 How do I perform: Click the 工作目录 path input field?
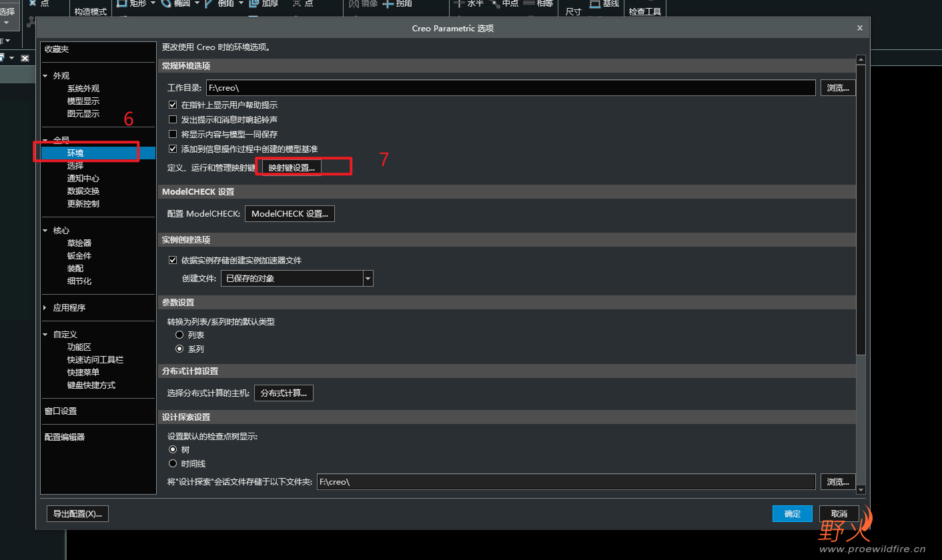point(511,88)
